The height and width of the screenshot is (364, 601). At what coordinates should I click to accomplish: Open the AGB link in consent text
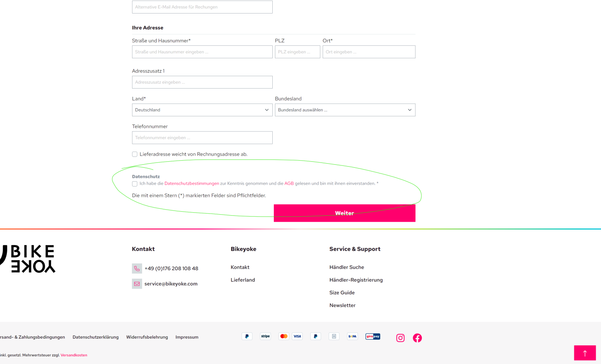point(289,184)
